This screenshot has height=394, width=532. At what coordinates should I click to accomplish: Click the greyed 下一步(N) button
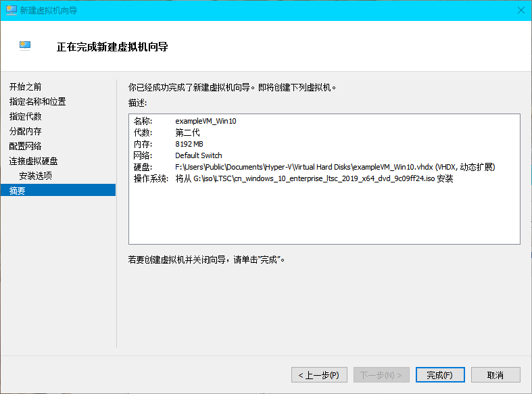click(381, 375)
